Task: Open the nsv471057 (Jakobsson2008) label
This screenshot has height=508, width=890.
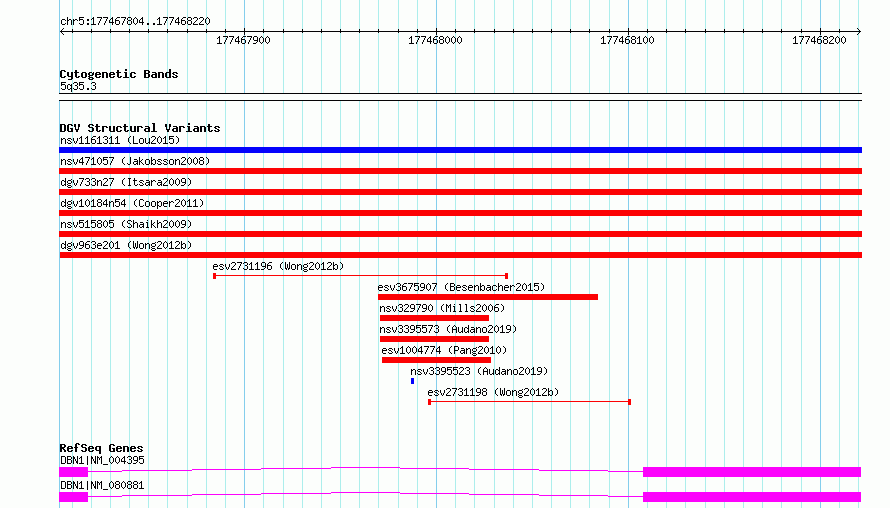Action: point(135,161)
